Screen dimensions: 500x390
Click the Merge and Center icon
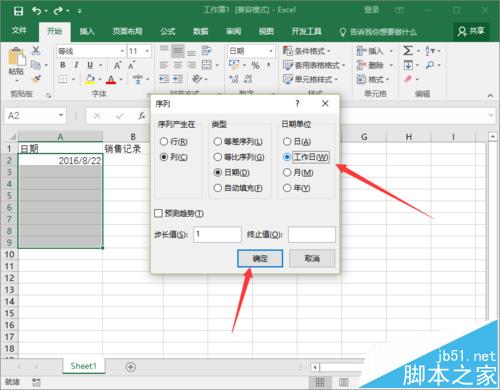[x=207, y=65]
